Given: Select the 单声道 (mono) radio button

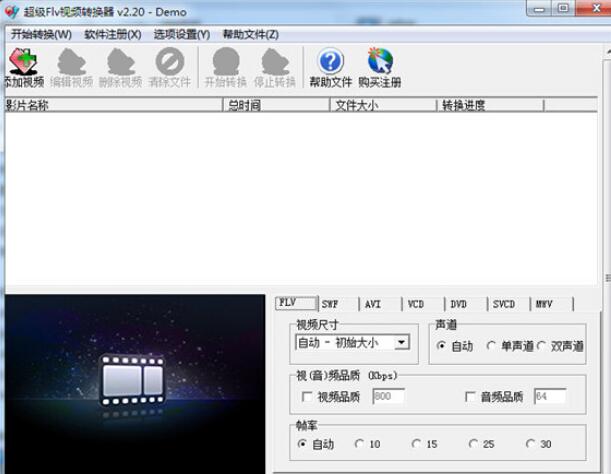Looking at the screenshot, I should pos(491,346).
